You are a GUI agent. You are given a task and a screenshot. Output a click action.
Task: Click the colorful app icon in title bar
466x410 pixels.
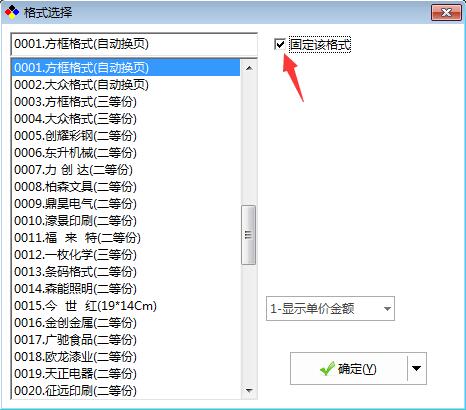point(12,12)
